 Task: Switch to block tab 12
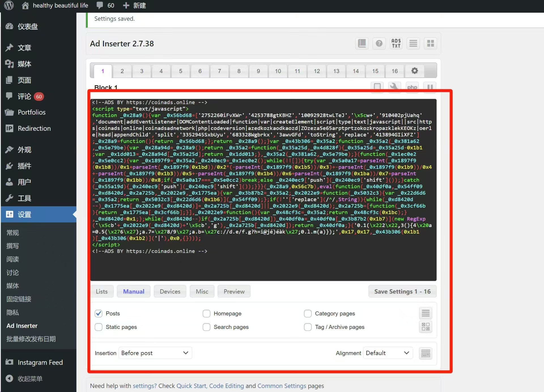point(317,71)
